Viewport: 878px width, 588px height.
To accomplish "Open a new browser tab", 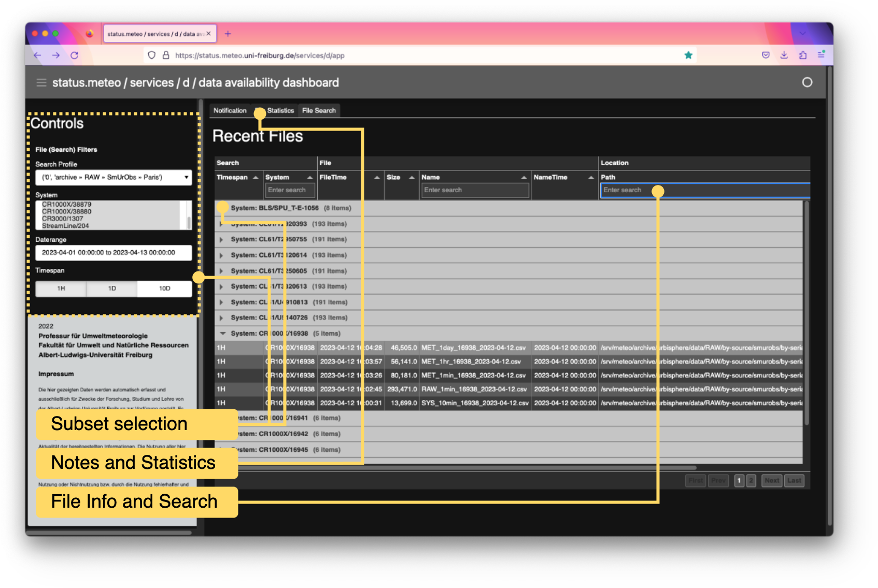I will 228,34.
